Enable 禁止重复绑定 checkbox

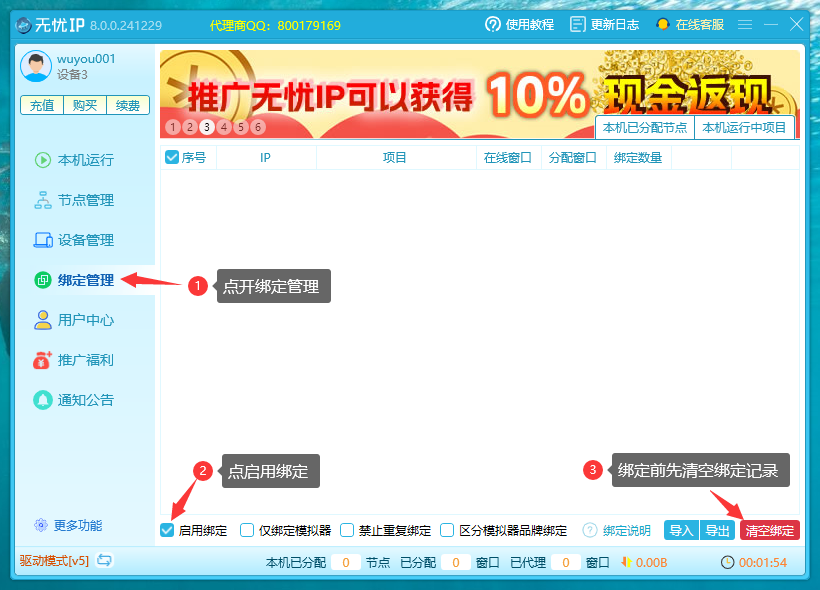347,530
